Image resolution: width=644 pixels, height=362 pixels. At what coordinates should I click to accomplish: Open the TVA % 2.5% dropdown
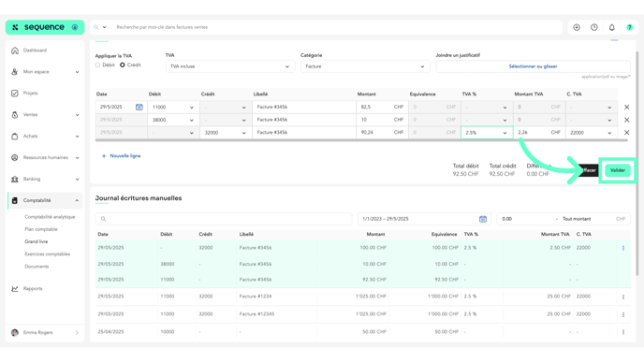pos(487,133)
